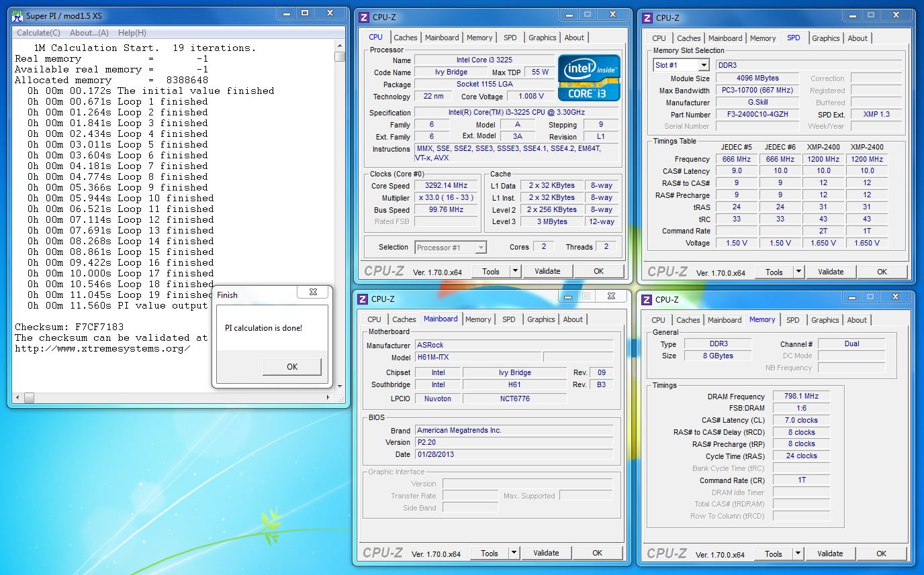This screenshot has width=924, height=575.
Task: Expand the Tools arrow in the Memory tab window
Action: (x=798, y=554)
